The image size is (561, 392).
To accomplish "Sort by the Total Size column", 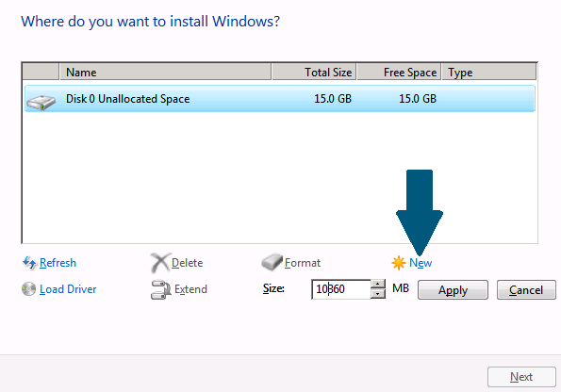I will click(x=314, y=72).
